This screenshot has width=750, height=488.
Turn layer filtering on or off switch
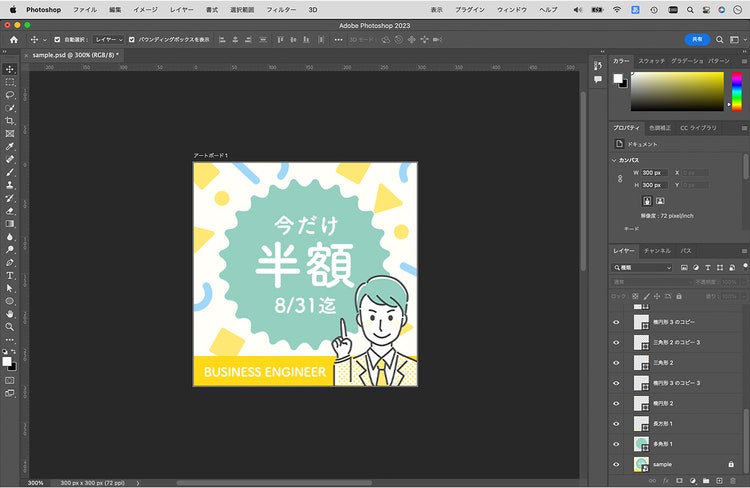745,267
